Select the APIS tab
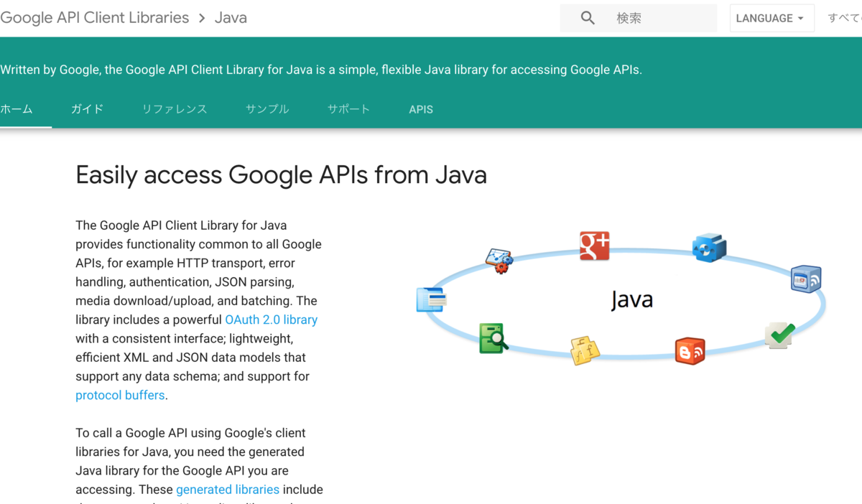This screenshot has width=862, height=504. [x=421, y=109]
